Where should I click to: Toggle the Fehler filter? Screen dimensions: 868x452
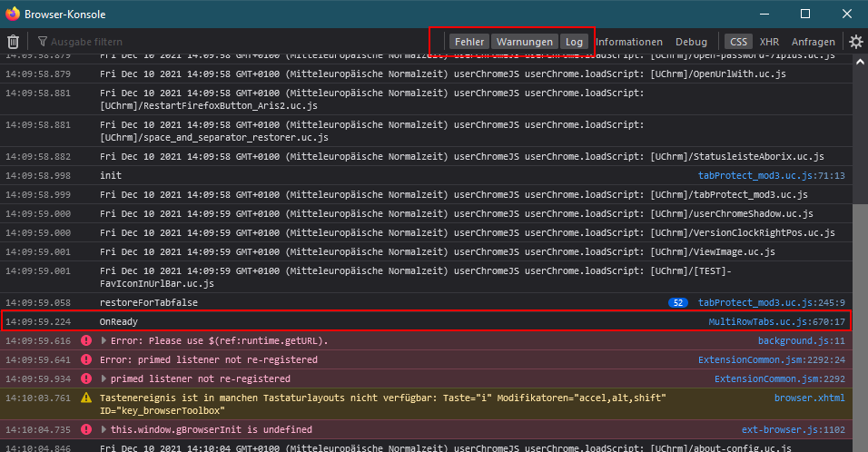(469, 42)
